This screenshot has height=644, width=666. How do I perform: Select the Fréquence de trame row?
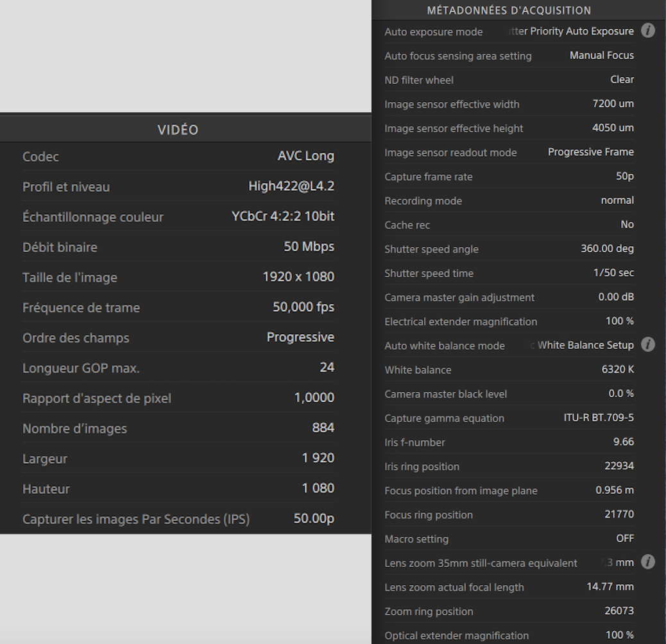(x=178, y=307)
